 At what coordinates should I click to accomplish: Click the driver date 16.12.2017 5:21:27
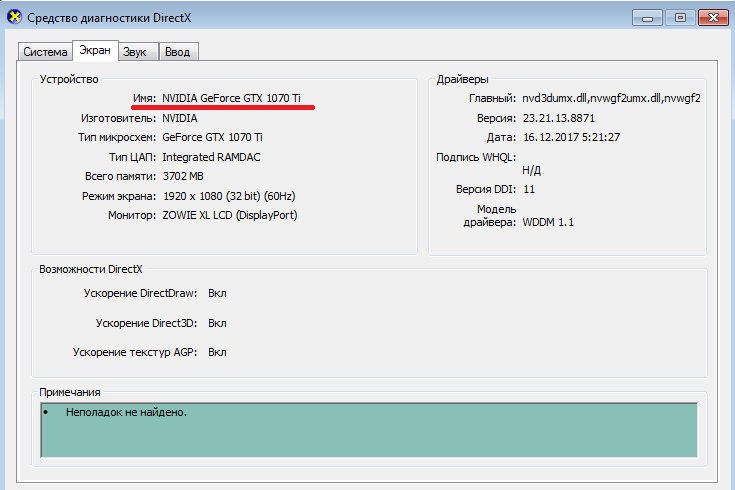click(x=571, y=137)
